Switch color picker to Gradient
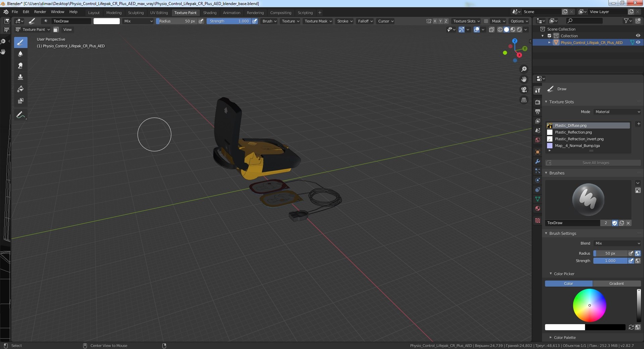 (616, 284)
